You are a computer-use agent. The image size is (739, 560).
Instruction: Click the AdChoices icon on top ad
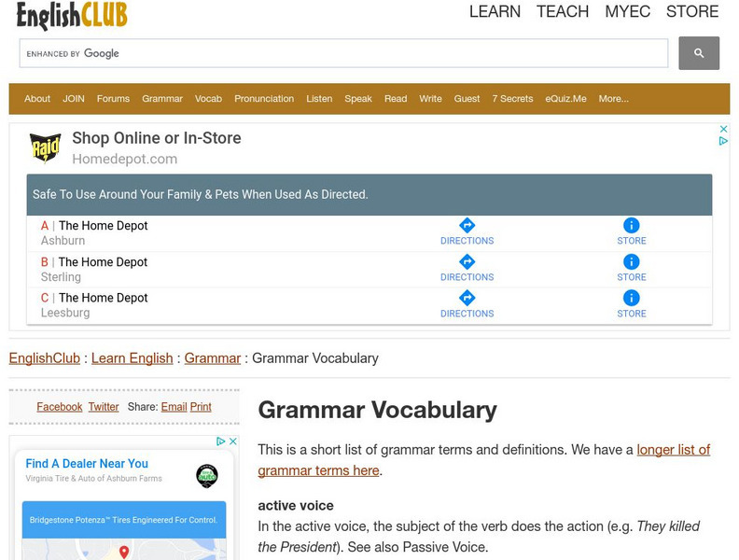(x=723, y=141)
